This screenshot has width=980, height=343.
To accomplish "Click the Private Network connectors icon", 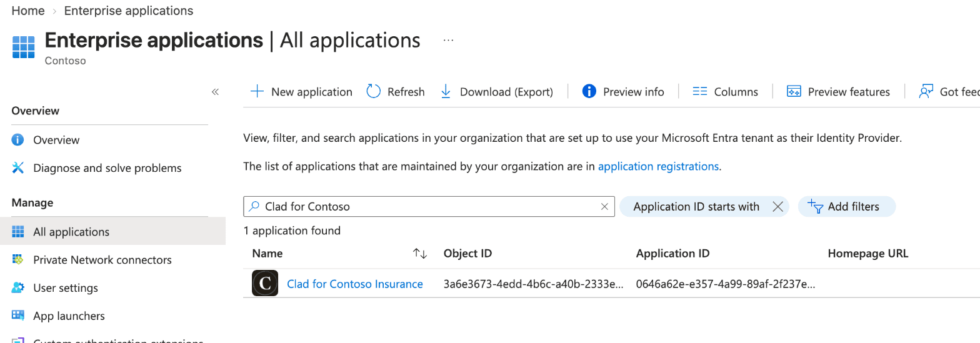I will coord(18,260).
